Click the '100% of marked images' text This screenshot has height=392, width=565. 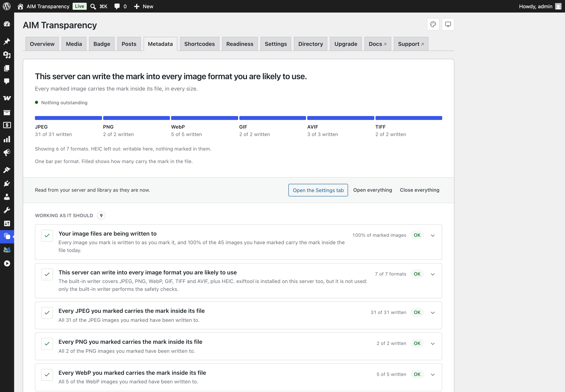[379, 235]
